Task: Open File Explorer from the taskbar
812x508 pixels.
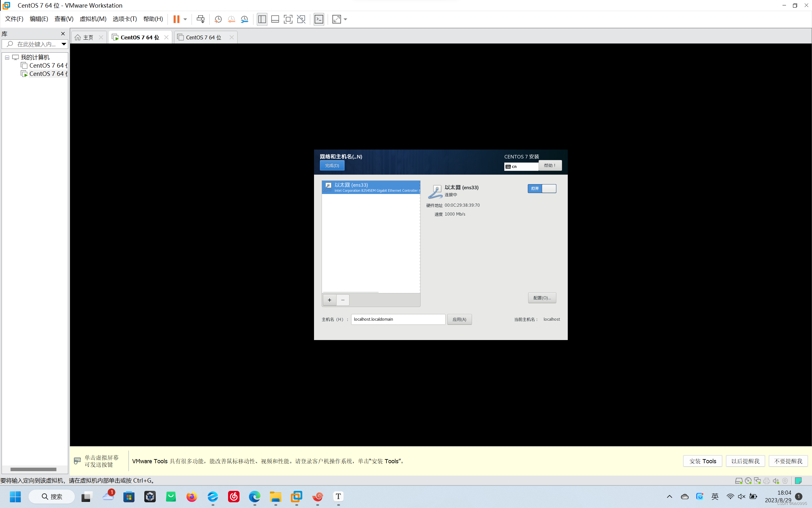Action: 275,496
